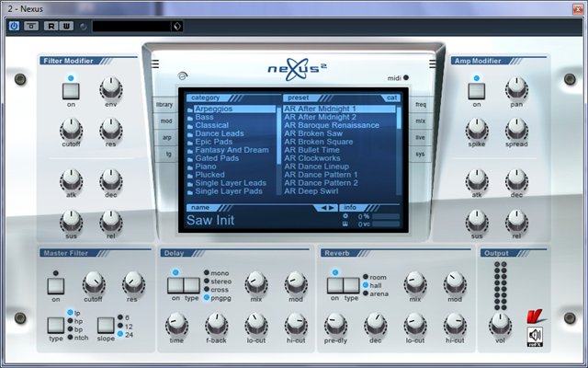
Task: Adjust the Filter Modifier cutoff knob
Action: (71, 130)
